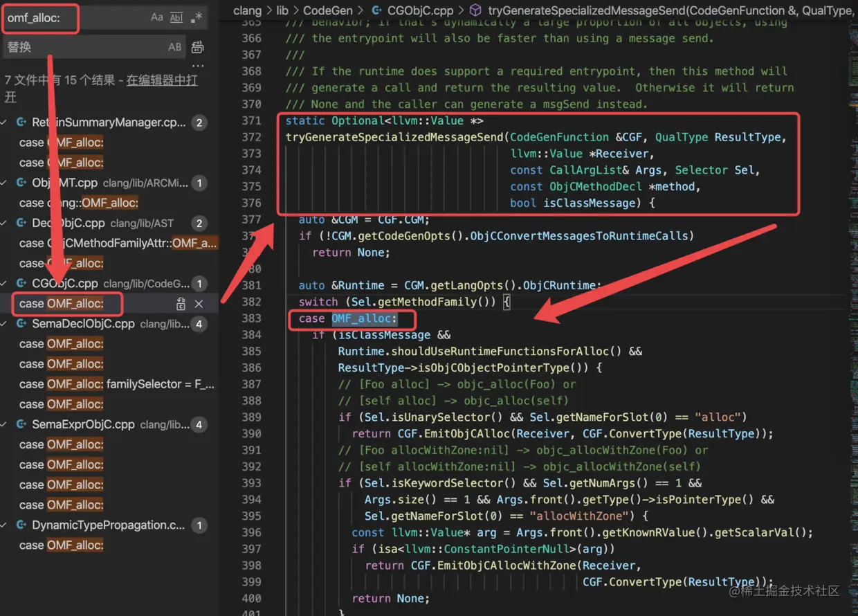Viewport: 858px width, 616px height.
Task: Click the C++ file icon in the breadcrumb
Action: pyautogui.click(x=377, y=10)
